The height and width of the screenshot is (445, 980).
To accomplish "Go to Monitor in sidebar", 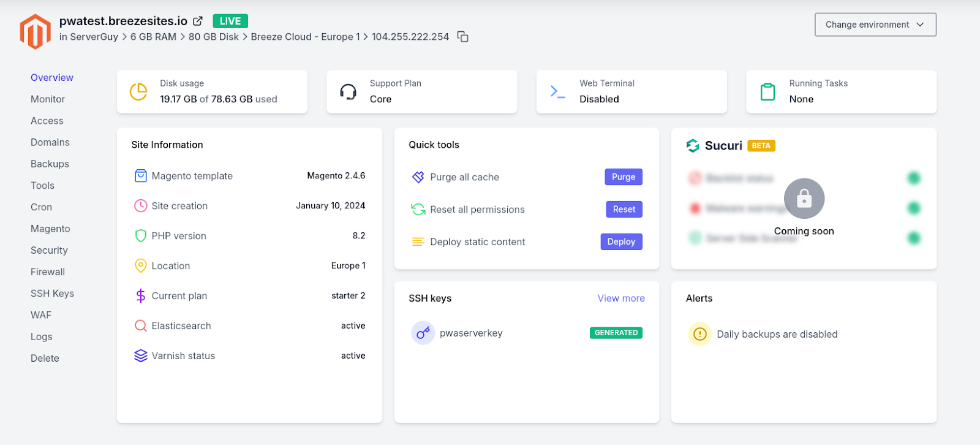I will coord(48,99).
